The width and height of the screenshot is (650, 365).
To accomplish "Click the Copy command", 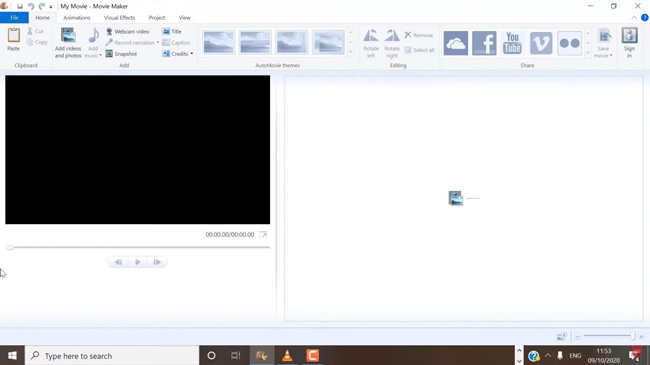I will point(37,42).
